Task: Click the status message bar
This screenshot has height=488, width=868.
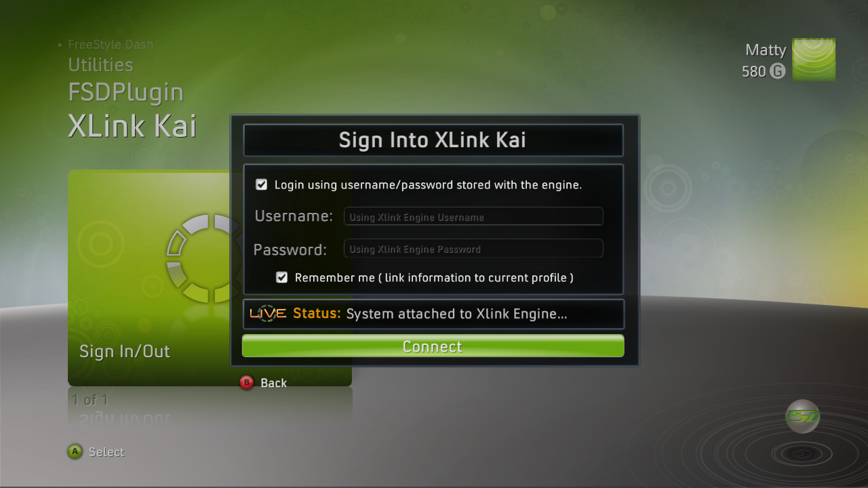Action: point(433,314)
